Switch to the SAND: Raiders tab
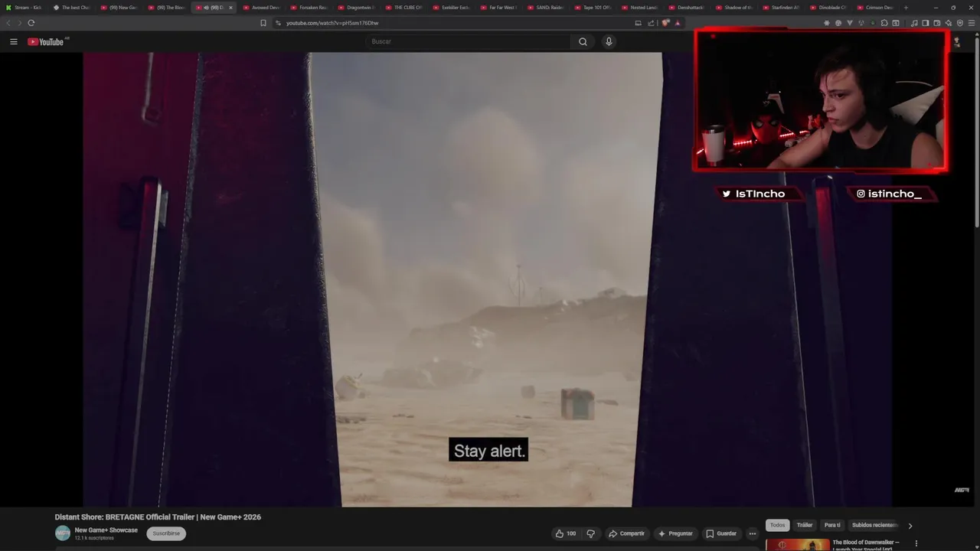 (x=546, y=8)
